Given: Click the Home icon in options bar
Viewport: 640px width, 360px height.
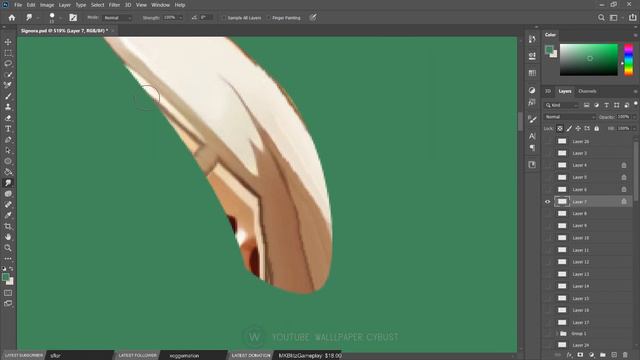Looking at the screenshot, I should (12, 18).
